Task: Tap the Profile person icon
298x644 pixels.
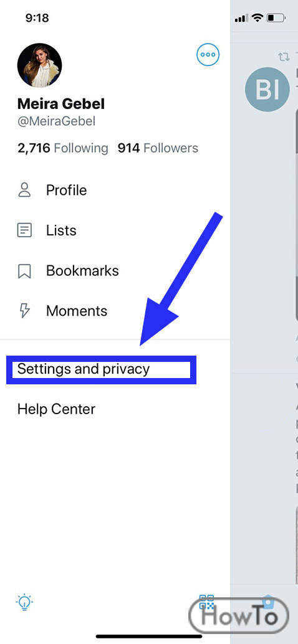Action: 25,190
